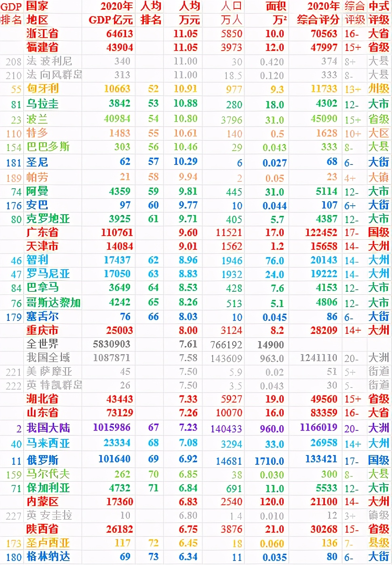The height and width of the screenshot is (565, 392).
Task: Select the 浙江省 row label
Action: point(41,34)
